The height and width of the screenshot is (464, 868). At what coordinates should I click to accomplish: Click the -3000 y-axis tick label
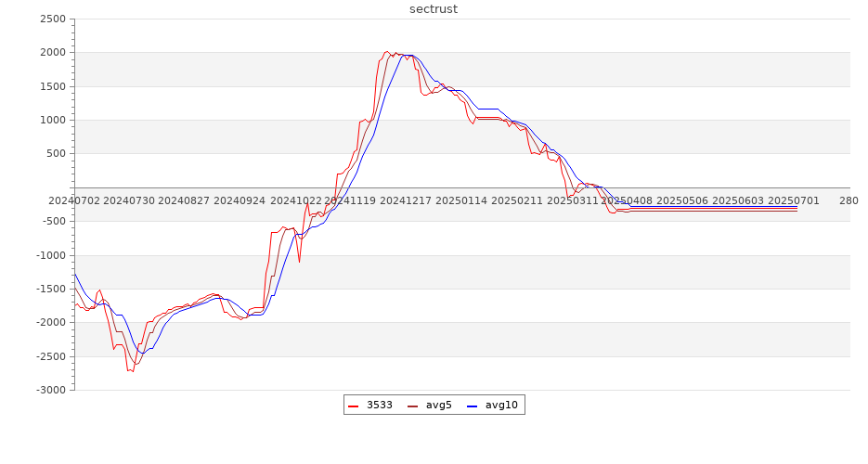(51, 391)
